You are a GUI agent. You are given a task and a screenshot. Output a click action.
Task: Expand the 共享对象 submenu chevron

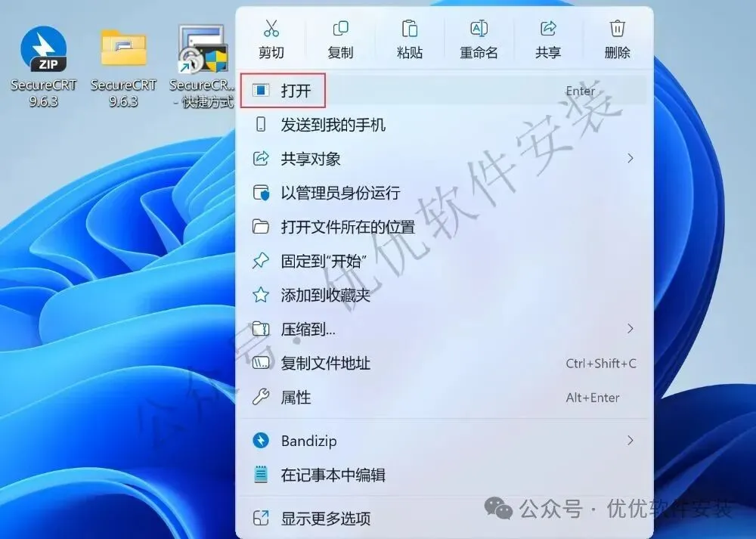click(x=631, y=159)
